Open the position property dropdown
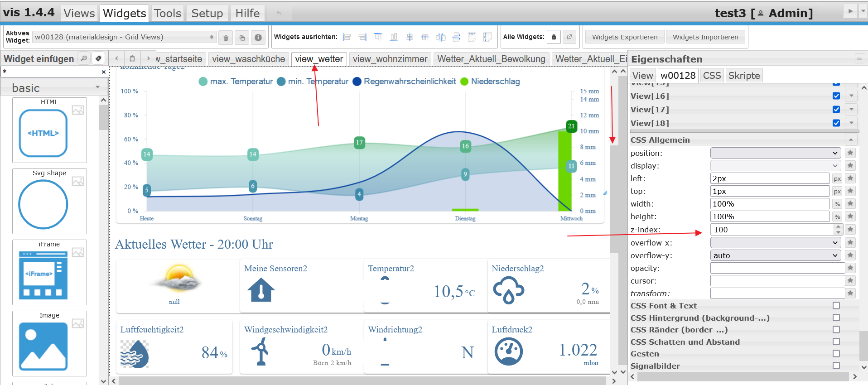This screenshot has height=385, width=868. tap(775, 153)
